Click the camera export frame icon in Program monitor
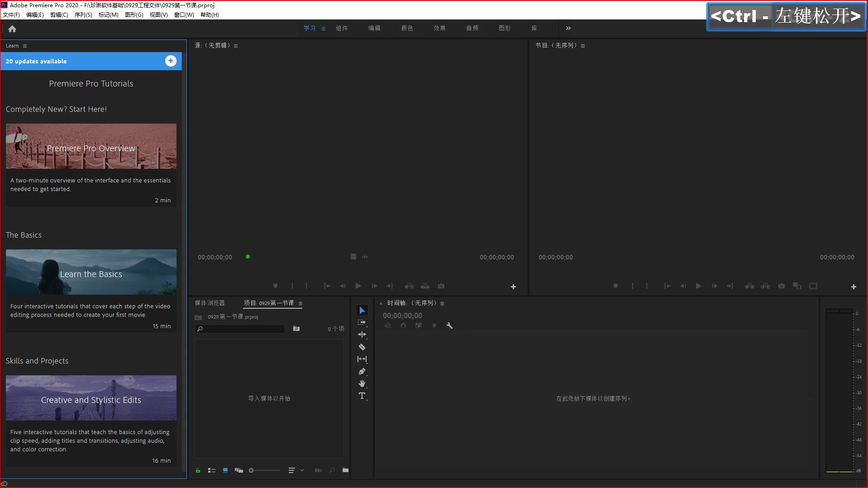 point(782,286)
